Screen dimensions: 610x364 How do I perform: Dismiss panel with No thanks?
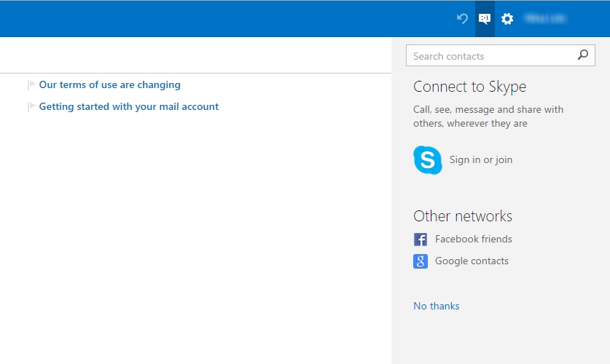436,306
